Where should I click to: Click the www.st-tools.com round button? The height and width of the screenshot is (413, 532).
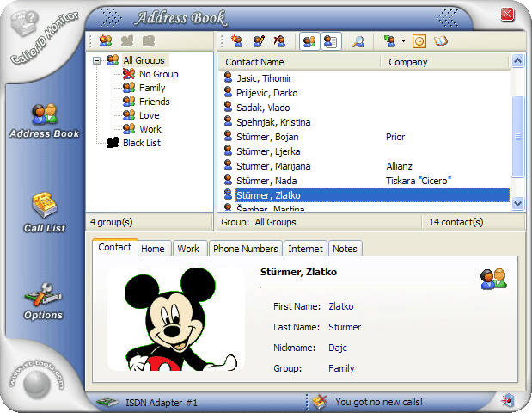(x=37, y=384)
